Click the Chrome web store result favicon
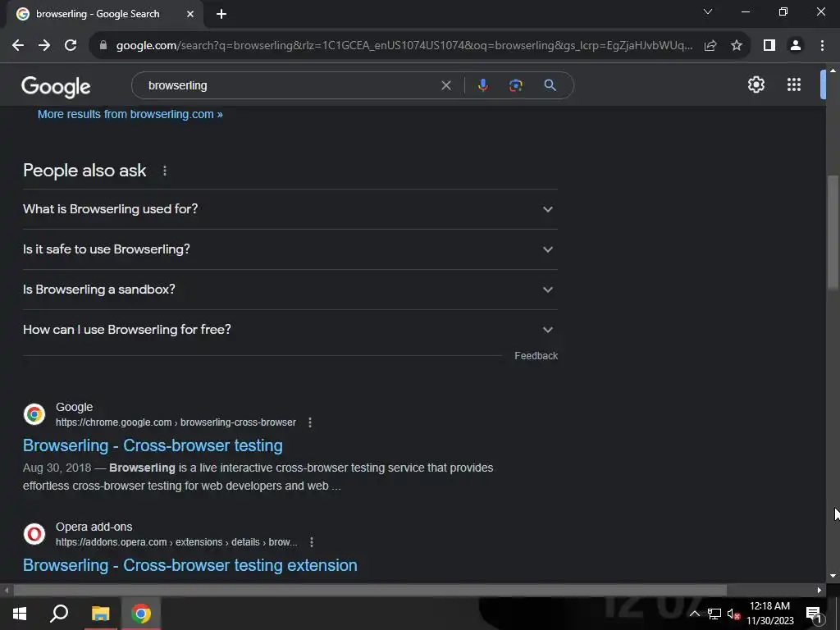 point(34,414)
